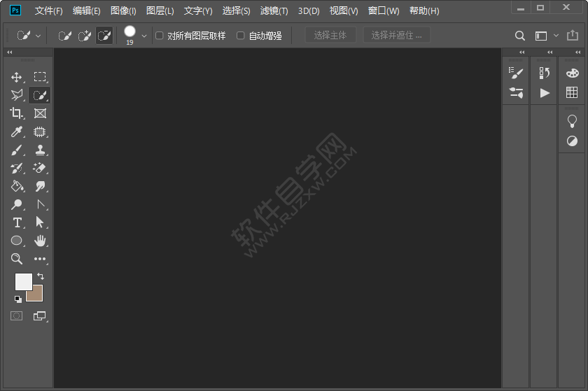Viewport: 588px width, 391px height.
Task: Click the foreground color swatch
Action: point(23,281)
